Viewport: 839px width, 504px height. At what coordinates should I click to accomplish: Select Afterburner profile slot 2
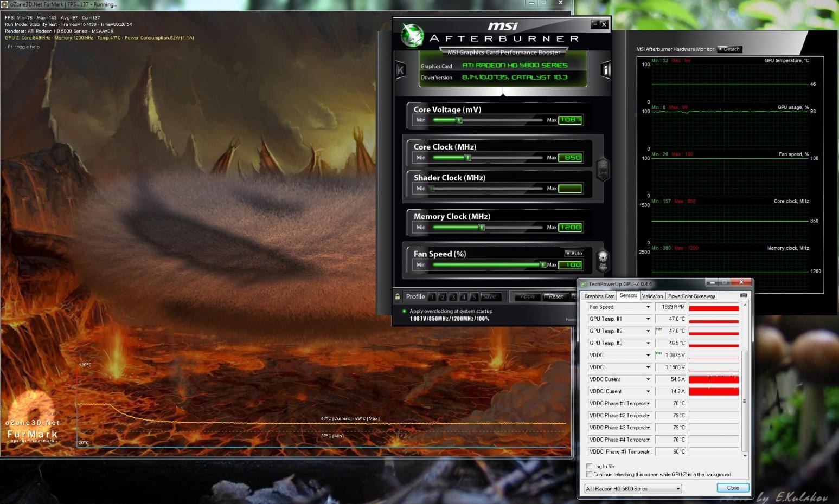[443, 297]
